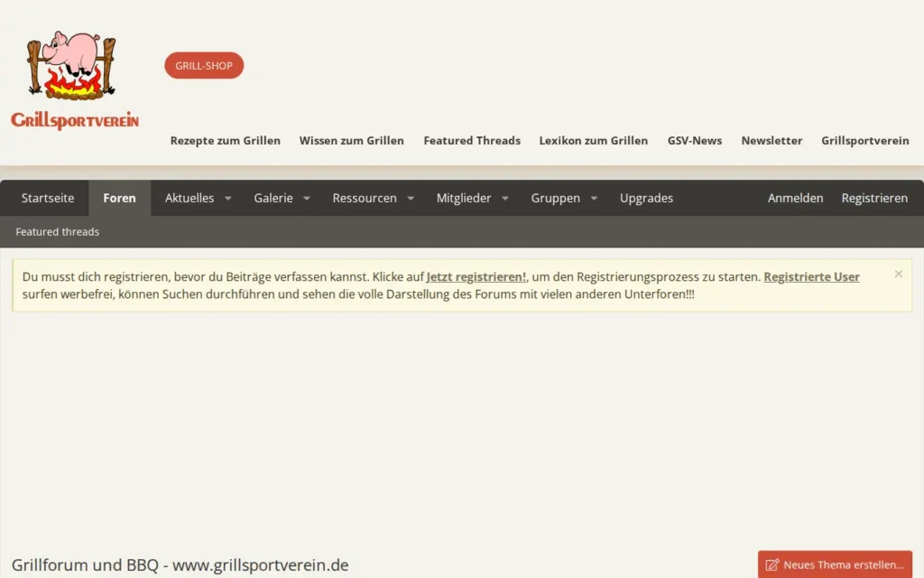
Task: Open Featured threads sub-navigation link
Action: click(x=57, y=232)
